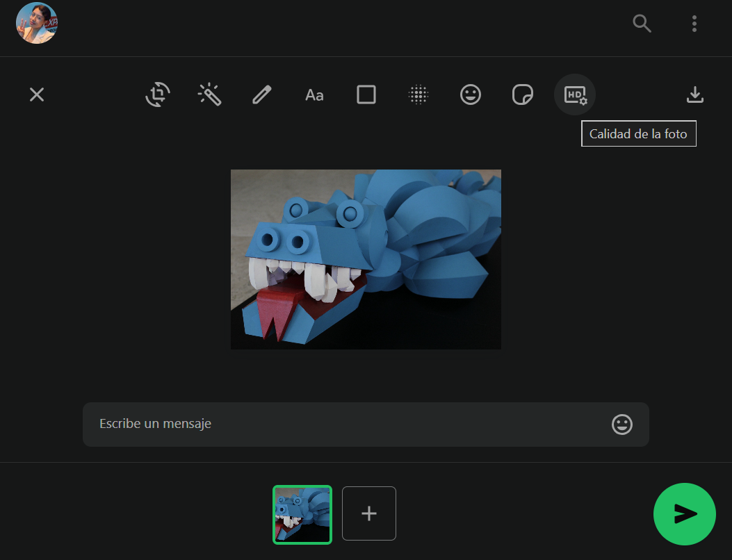Open the HD photo quality settings
This screenshot has height=560, width=732.
point(575,94)
